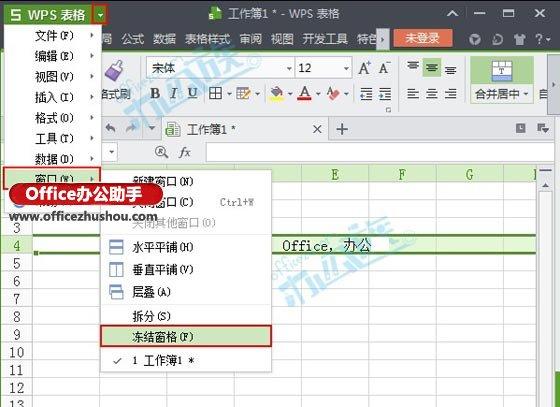
Task: Click the 未登录 login button
Action: pos(423,38)
